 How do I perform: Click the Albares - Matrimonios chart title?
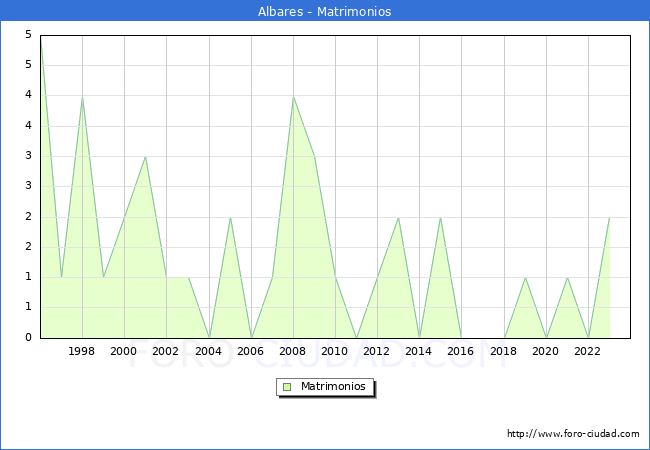tap(325, 11)
